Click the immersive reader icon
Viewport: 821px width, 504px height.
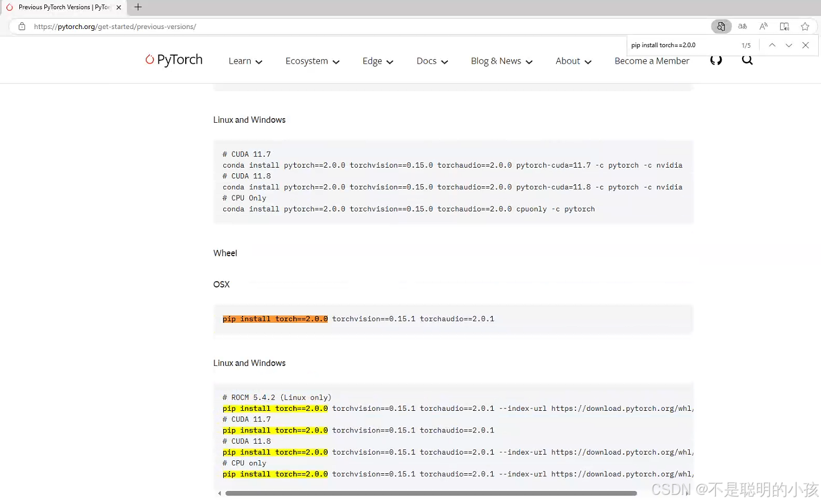pos(785,26)
